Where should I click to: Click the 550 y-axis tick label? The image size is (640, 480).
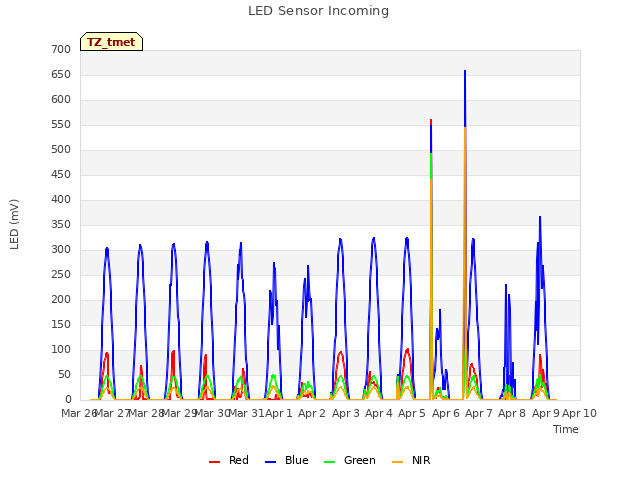coord(61,124)
